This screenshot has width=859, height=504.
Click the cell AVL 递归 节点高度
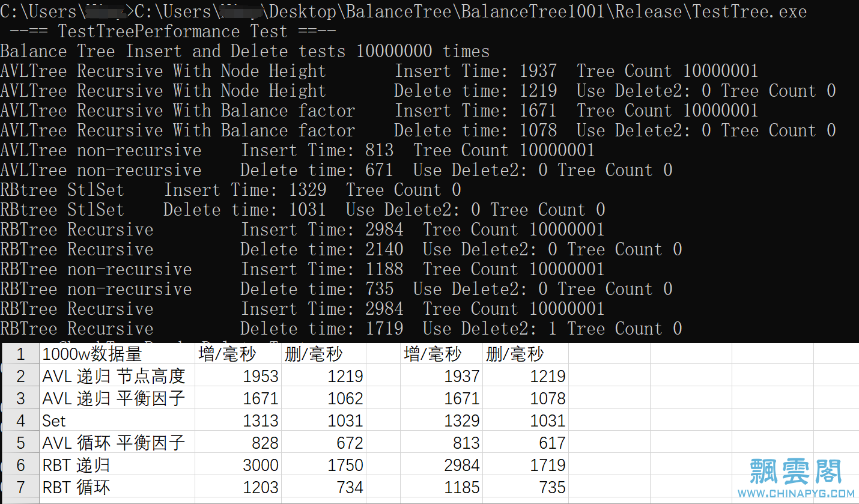[117, 376]
